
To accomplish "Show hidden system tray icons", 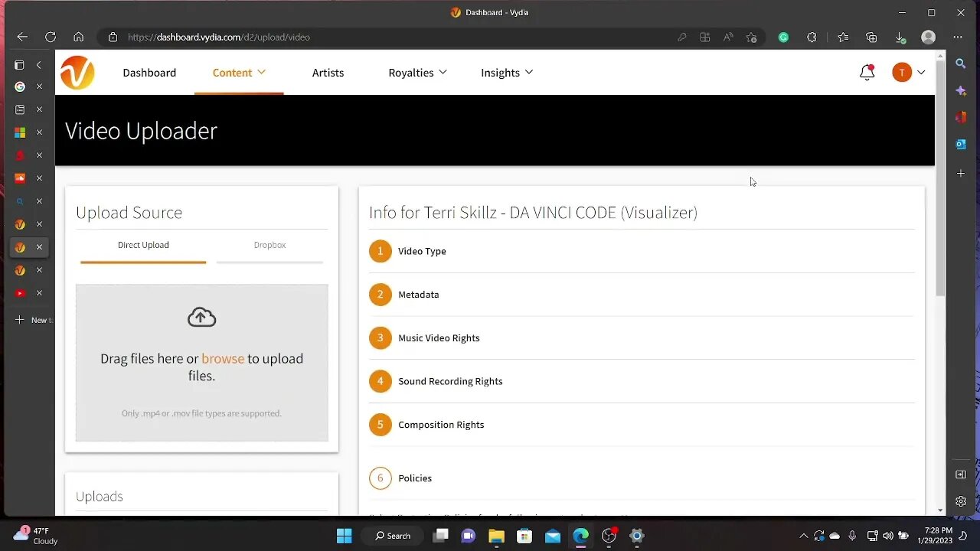I will click(x=803, y=536).
